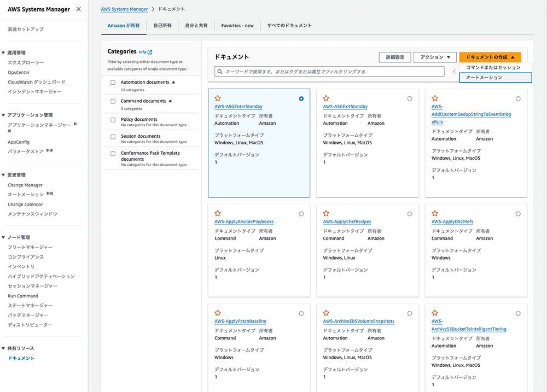Open AWS-ApplyChefRecipes document link

click(x=347, y=221)
